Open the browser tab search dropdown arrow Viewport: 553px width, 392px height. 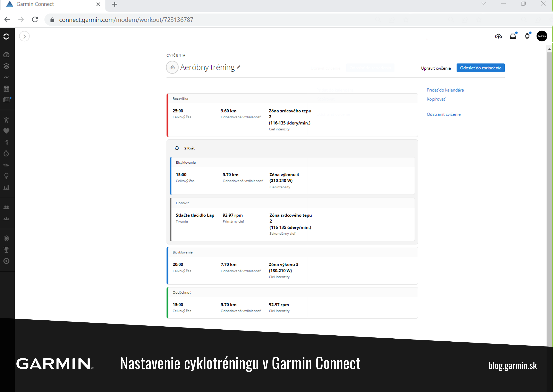pyautogui.click(x=484, y=4)
